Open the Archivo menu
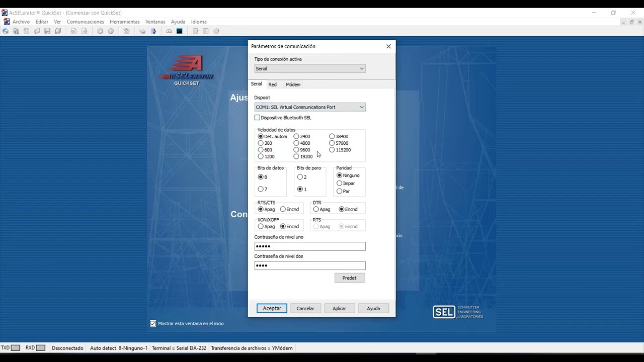 (21, 22)
